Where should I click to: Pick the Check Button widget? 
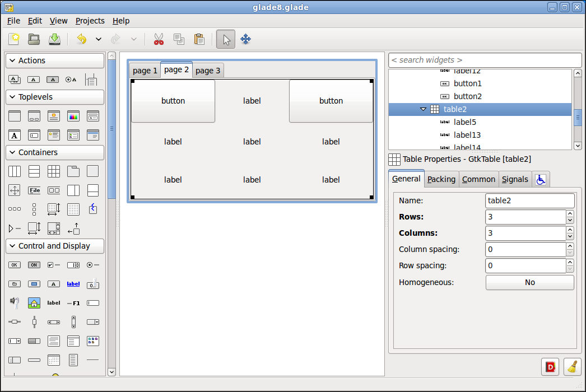tap(54, 265)
